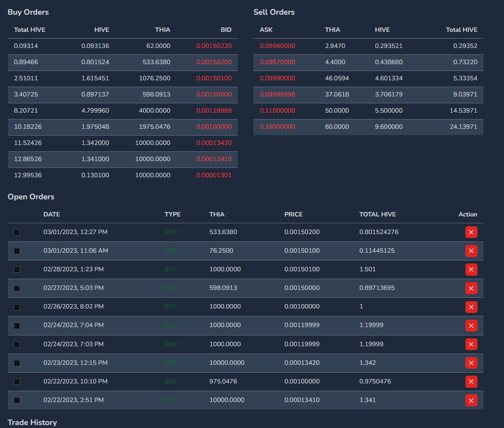Select buy-order bid 0.00150000
The image size is (504, 428).
tap(214, 94)
